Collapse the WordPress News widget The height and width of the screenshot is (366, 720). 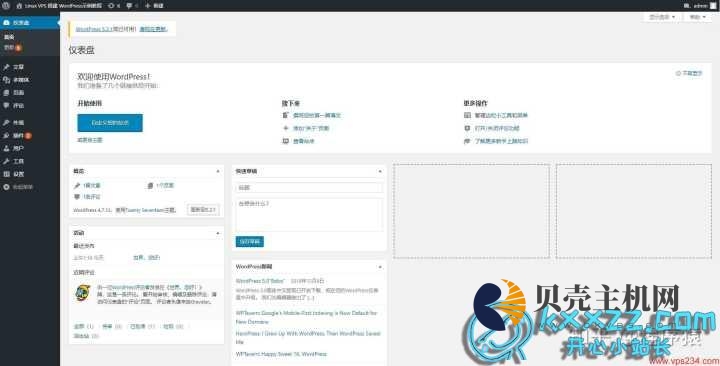coord(380,267)
